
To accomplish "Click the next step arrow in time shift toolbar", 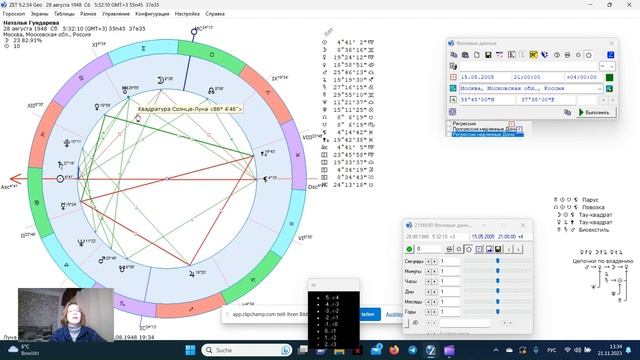I will (x=518, y=249).
